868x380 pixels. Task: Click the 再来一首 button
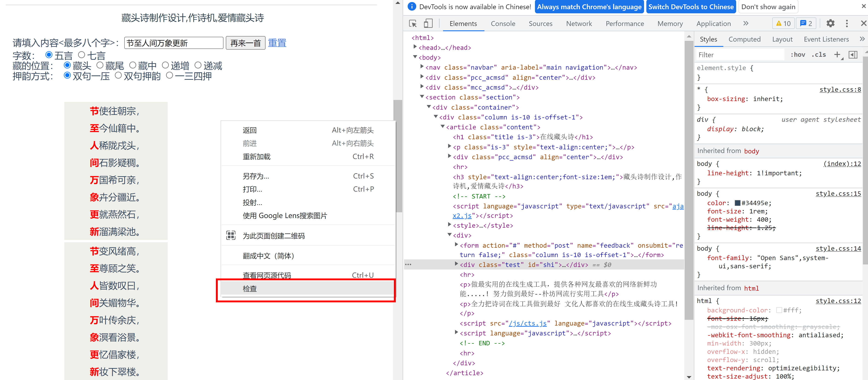point(245,43)
